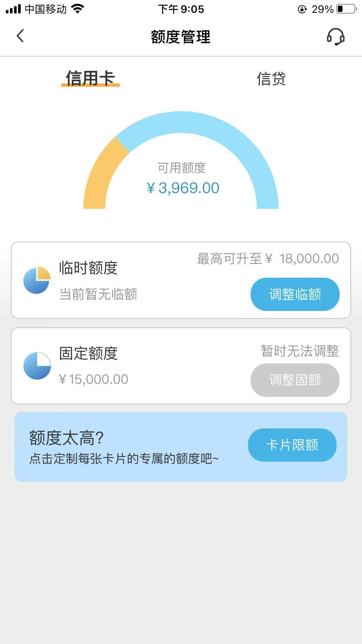Tap the 额度管理 page title

(181, 37)
